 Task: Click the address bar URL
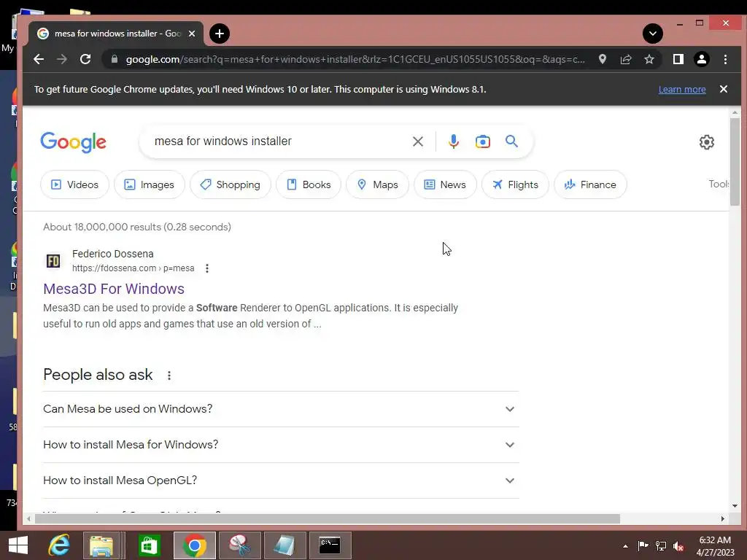355,59
